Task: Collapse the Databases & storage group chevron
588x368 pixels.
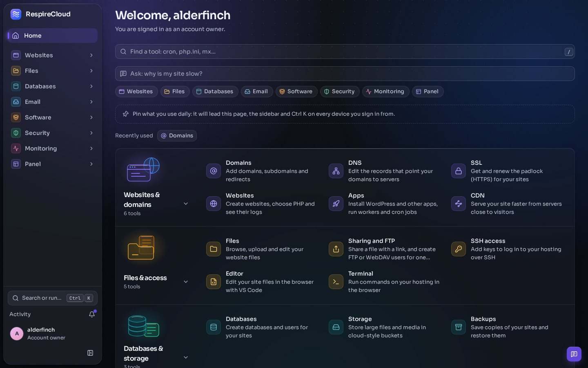Action: coord(186,357)
